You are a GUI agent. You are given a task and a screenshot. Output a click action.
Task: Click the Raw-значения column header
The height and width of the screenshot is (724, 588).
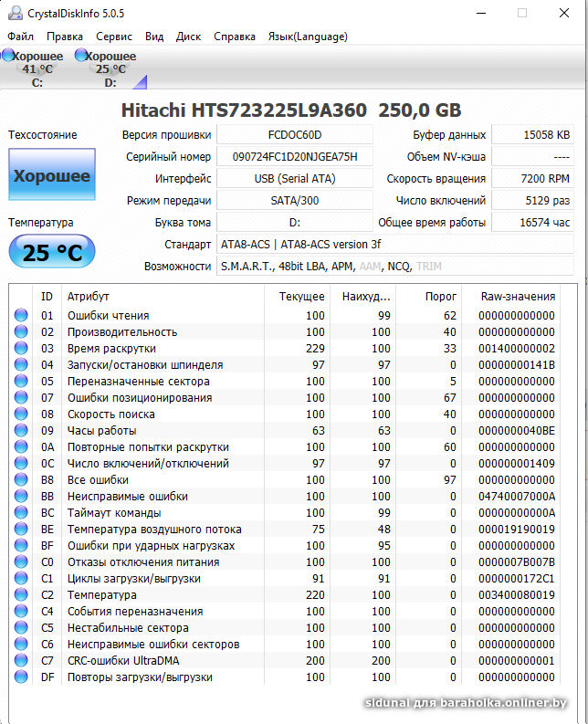point(513,297)
